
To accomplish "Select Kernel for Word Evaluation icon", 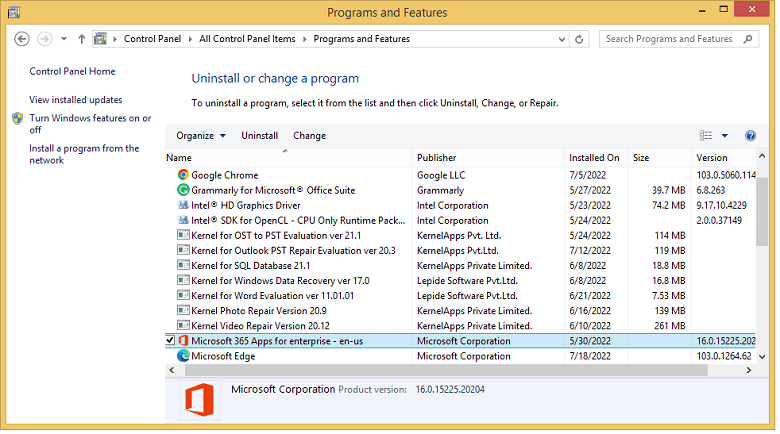I will point(183,295).
